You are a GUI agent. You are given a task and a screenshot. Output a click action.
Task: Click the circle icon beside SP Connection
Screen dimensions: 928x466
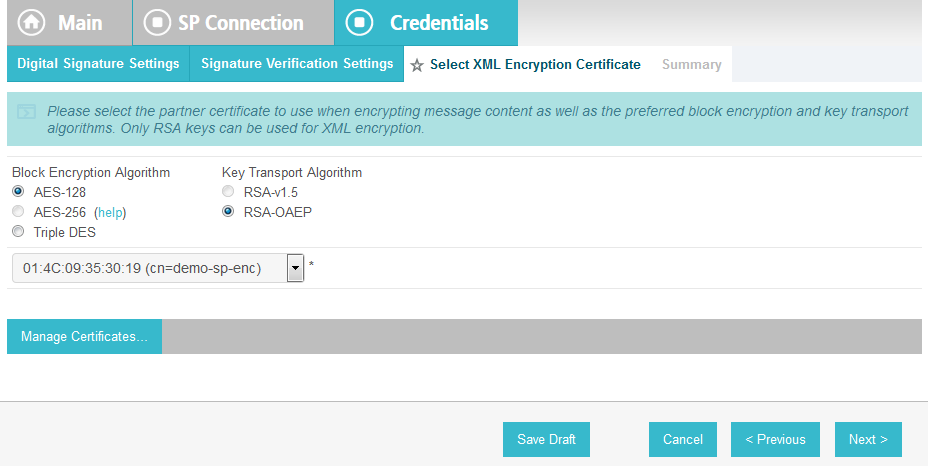point(157,23)
